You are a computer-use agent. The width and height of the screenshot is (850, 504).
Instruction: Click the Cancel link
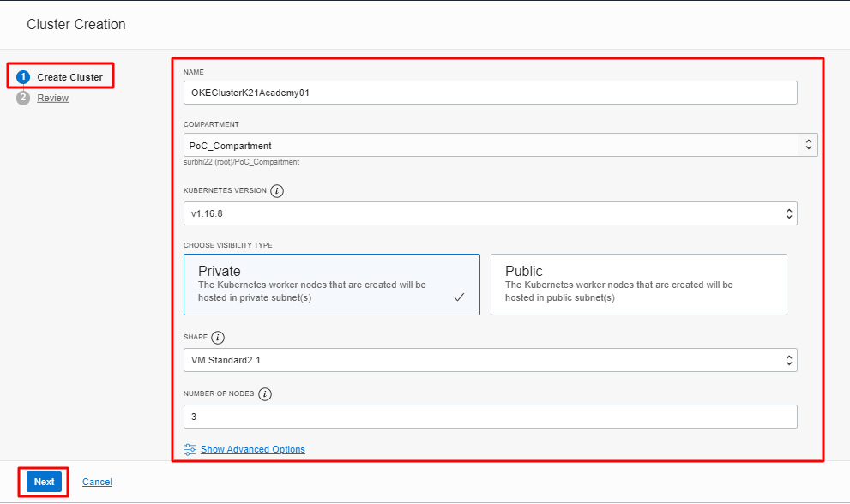pos(97,482)
